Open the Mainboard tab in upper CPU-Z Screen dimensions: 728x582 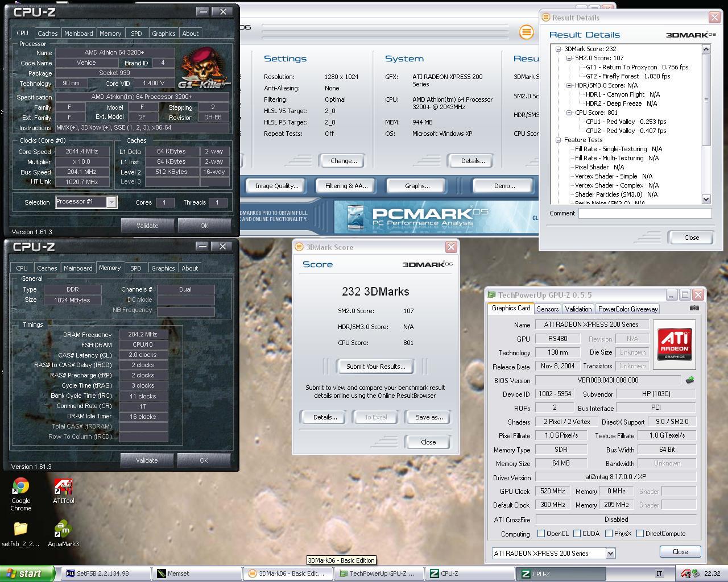[78, 34]
